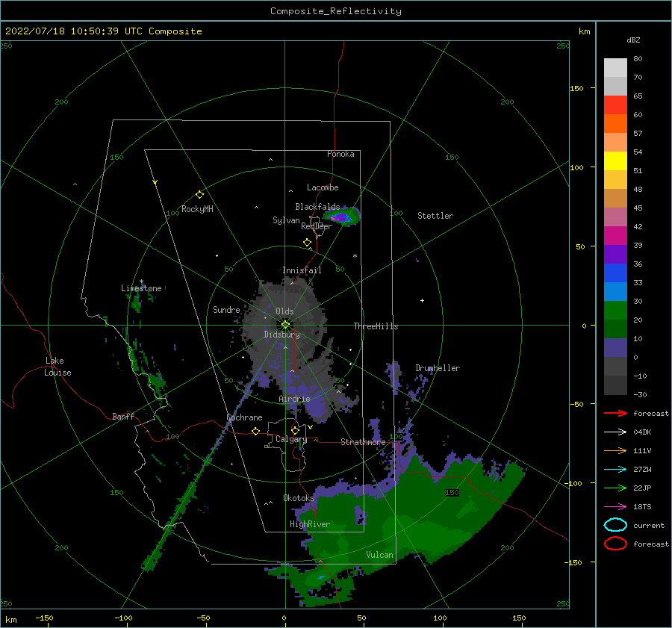The height and width of the screenshot is (628, 672).
Task: Click the white plus marker near Stettler
Action: pyautogui.click(x=422, y=300)
